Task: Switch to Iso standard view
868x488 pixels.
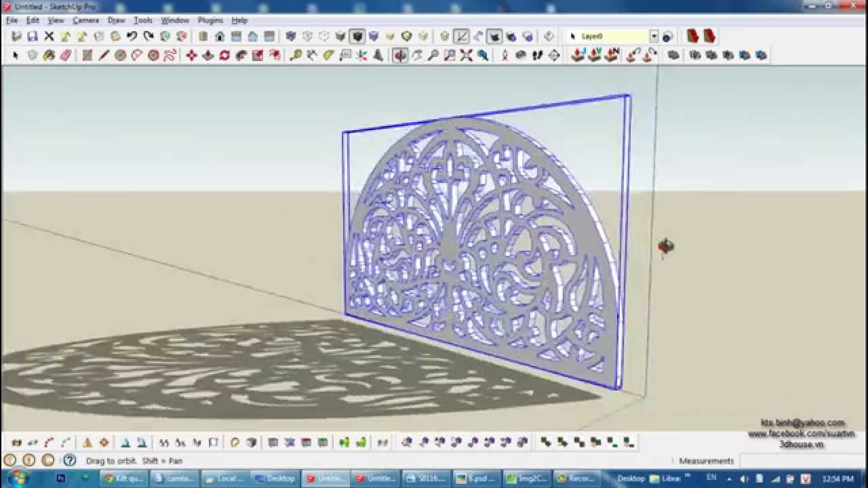Action: 203,37
